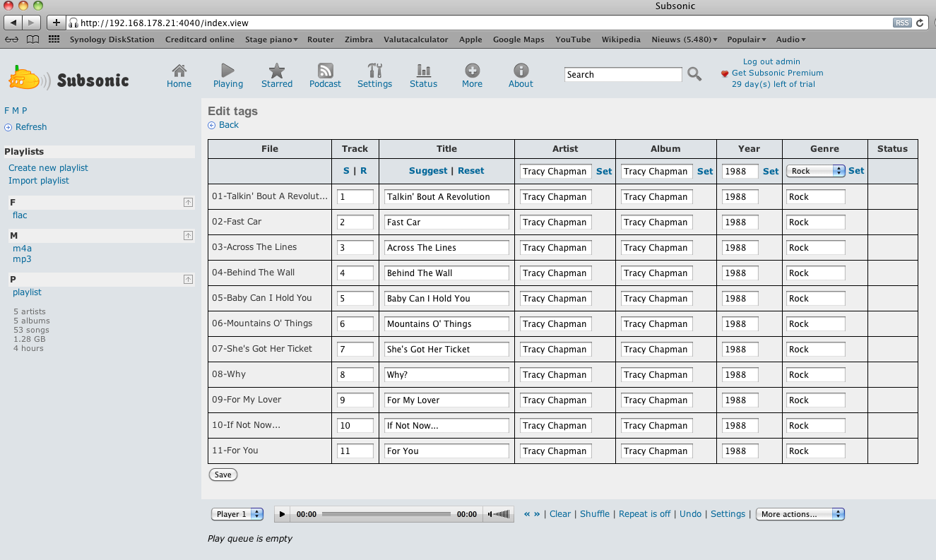Open Google Maps bookmark

pyautogui.click(x=519, y=40)
